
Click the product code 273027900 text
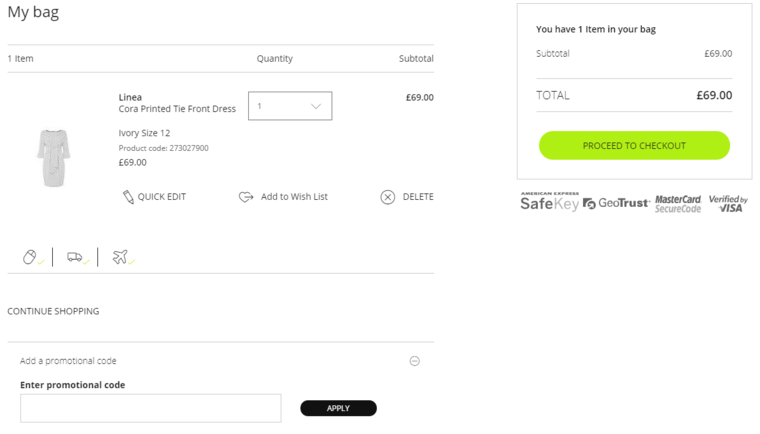pyautogui.click(x=163, y=148)
